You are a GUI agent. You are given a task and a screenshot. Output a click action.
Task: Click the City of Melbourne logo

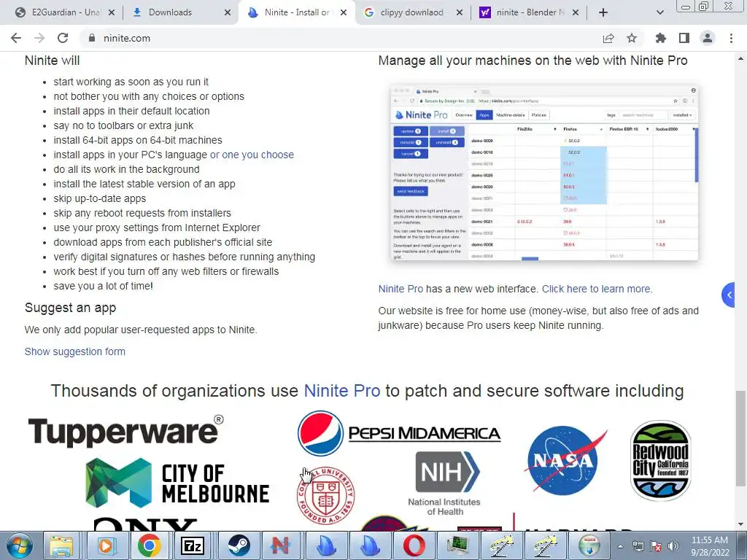pyautogui.click(x=177, y=483)
